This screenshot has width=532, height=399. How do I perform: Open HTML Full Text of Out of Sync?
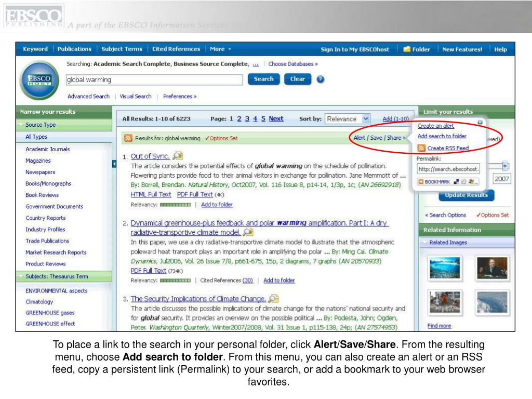coord(151,194)
